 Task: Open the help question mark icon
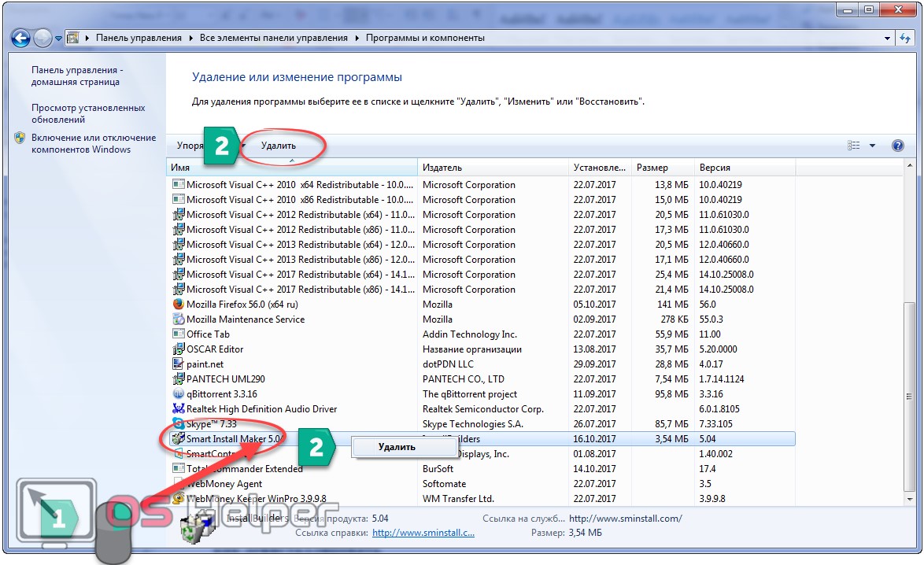coord(898,146)
